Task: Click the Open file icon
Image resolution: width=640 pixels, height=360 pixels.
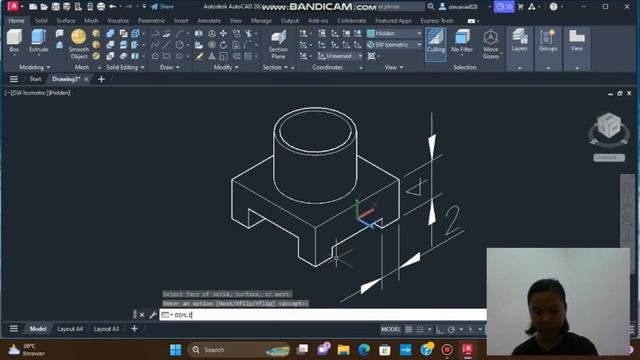Action: click(x=44, y=7)
